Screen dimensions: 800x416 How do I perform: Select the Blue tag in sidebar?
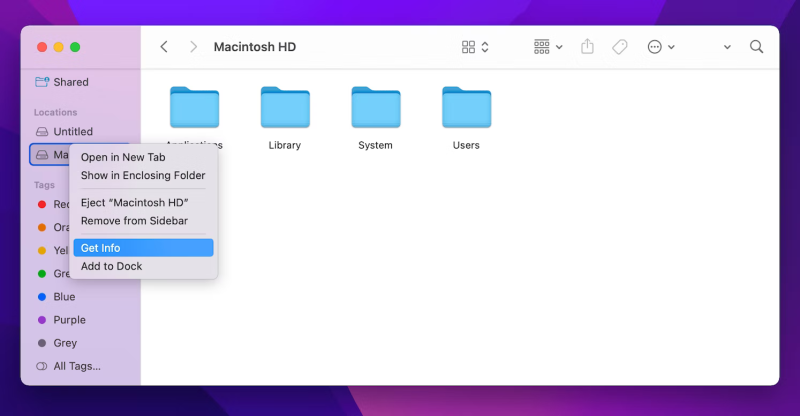[x=64, y=297]
